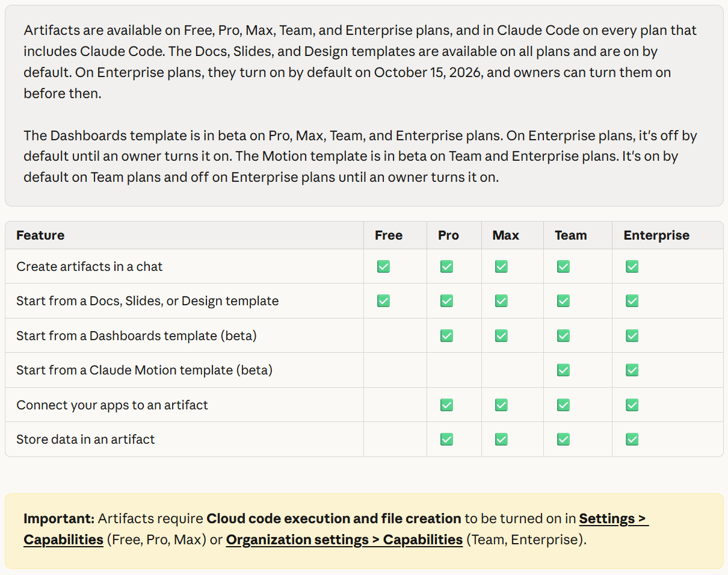Click the Pro checkmark in the Docs, Slides, Design row
This screenshot has height=575, width=728.
[446, 300]
